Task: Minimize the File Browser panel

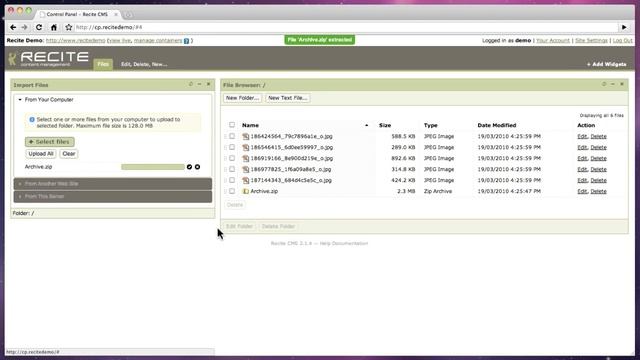Action: tap(613, 84)
